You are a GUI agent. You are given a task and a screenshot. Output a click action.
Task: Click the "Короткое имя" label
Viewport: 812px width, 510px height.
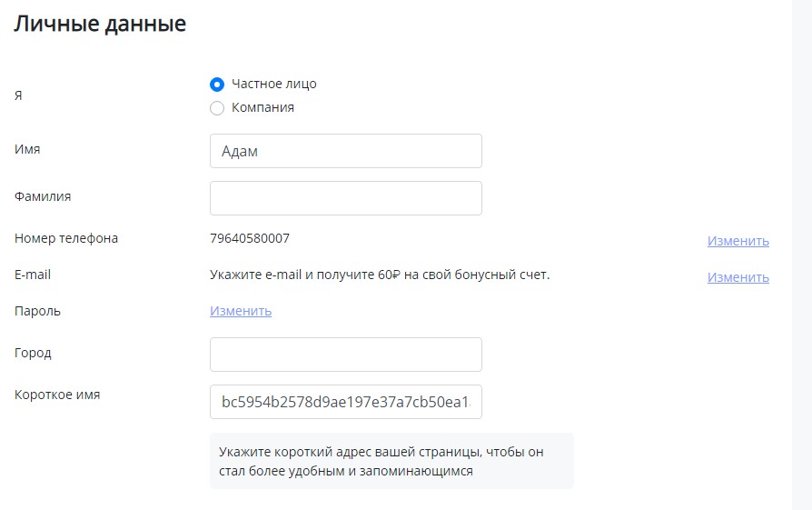click(x=57, y=395)
